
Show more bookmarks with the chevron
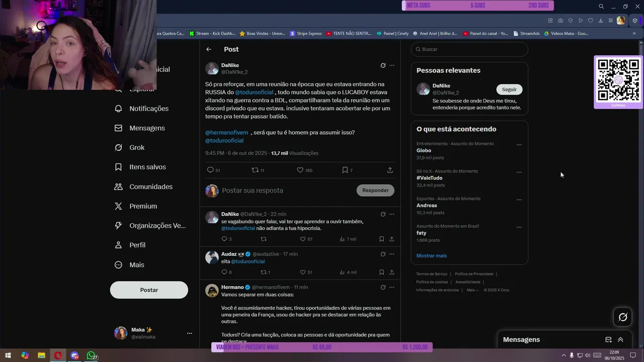point(634,34)
